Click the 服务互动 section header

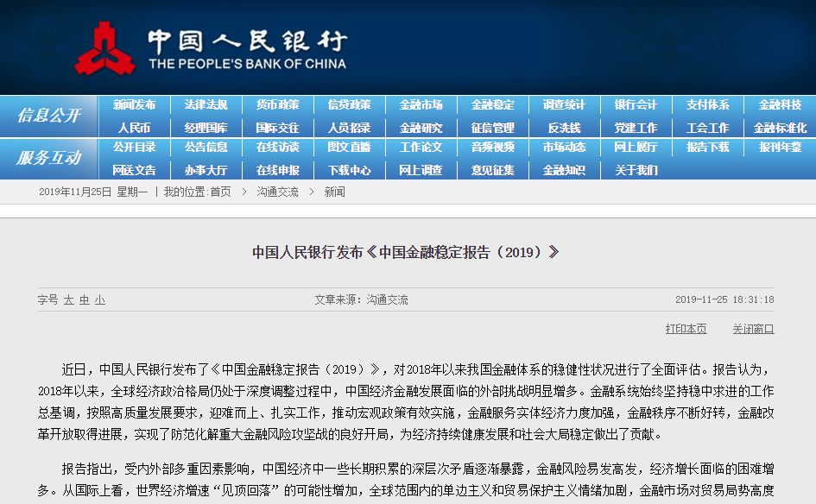tap(49, 157)
